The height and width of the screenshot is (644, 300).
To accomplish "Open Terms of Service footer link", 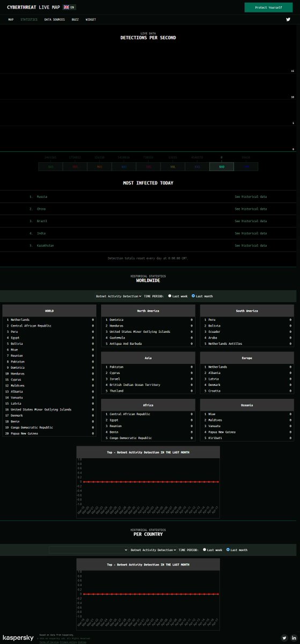I will 49,641.
